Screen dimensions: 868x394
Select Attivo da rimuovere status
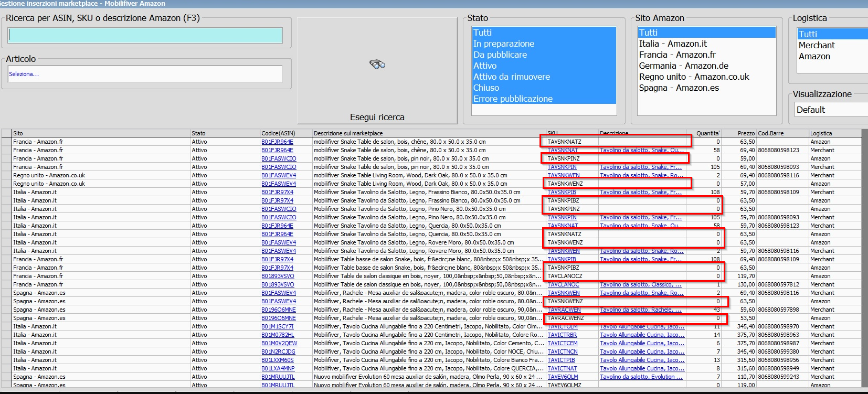tap(544, 77)
